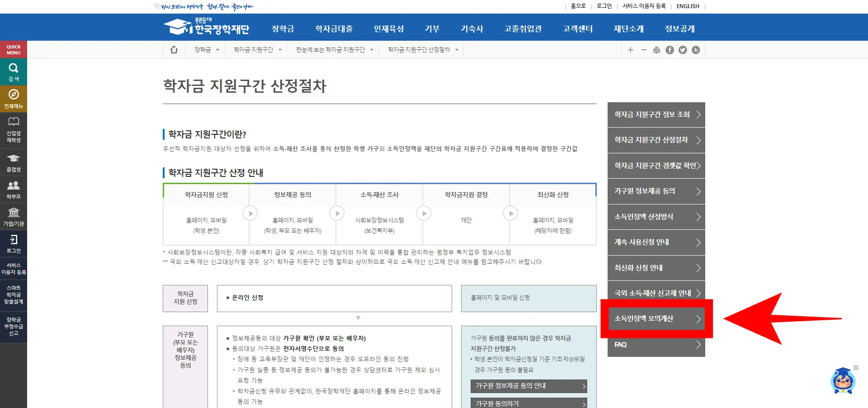Enlarge text with the plus icon

click(631, 50)
